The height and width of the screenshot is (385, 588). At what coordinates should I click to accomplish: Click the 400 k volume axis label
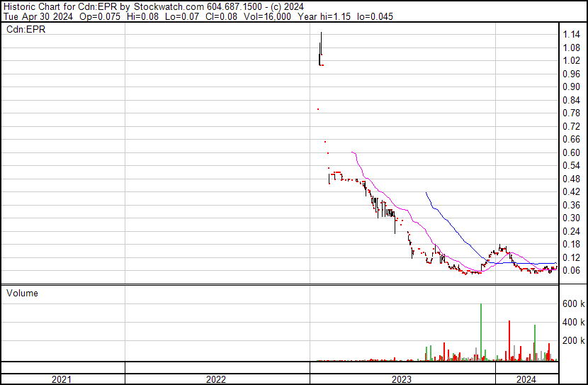pyautogui.click(x=573, y=323)
